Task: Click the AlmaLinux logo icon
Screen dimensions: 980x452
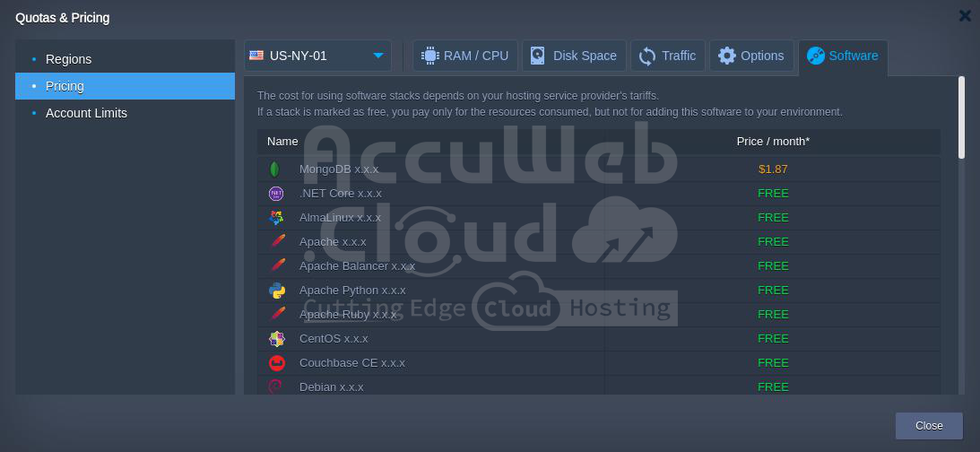Action: [x=276, y=218]
